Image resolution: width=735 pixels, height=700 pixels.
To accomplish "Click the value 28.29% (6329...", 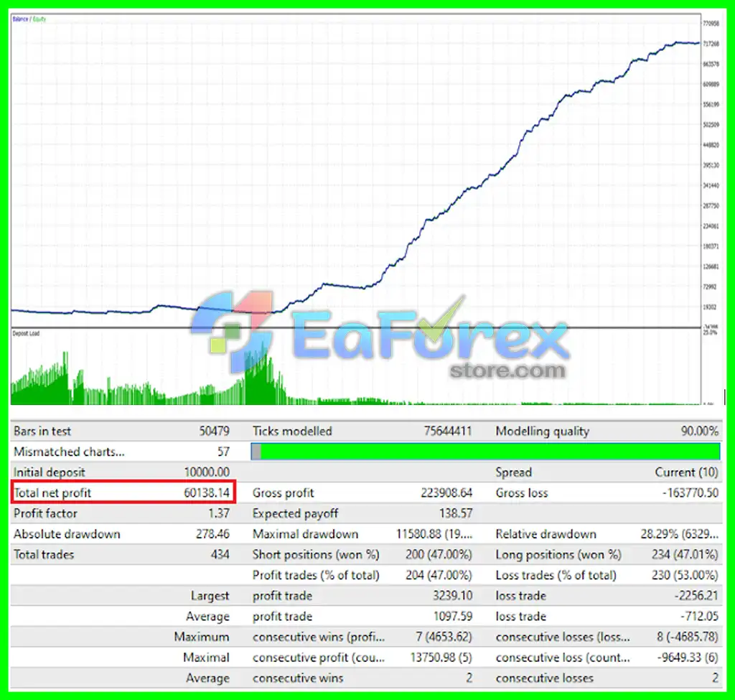I will pos(680,534).
